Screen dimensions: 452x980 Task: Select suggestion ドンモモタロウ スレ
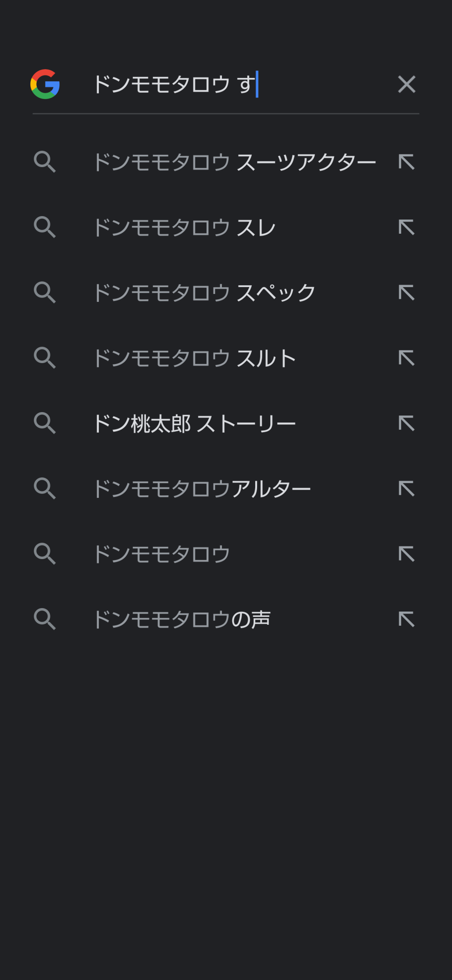(x=184, y=228)
